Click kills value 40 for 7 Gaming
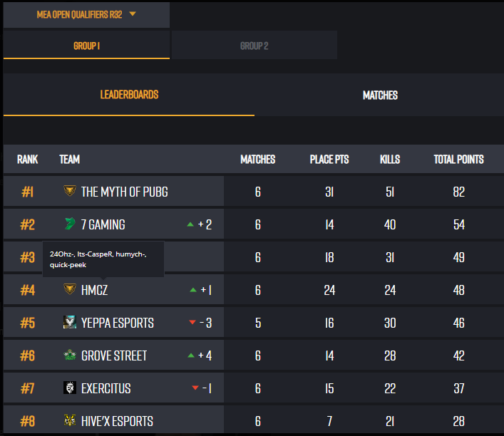This screenshot has height=436, width=504. pos(390,225)
